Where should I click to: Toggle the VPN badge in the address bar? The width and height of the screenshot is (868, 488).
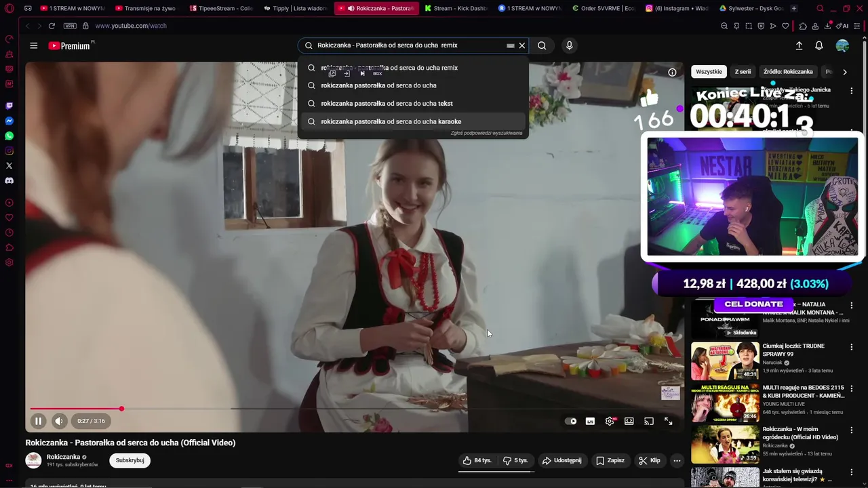70,26
